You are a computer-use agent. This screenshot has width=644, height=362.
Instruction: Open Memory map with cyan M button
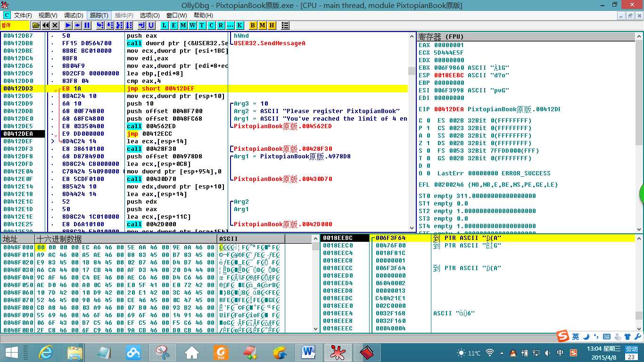pyautogui.click(x=183, y=25)
